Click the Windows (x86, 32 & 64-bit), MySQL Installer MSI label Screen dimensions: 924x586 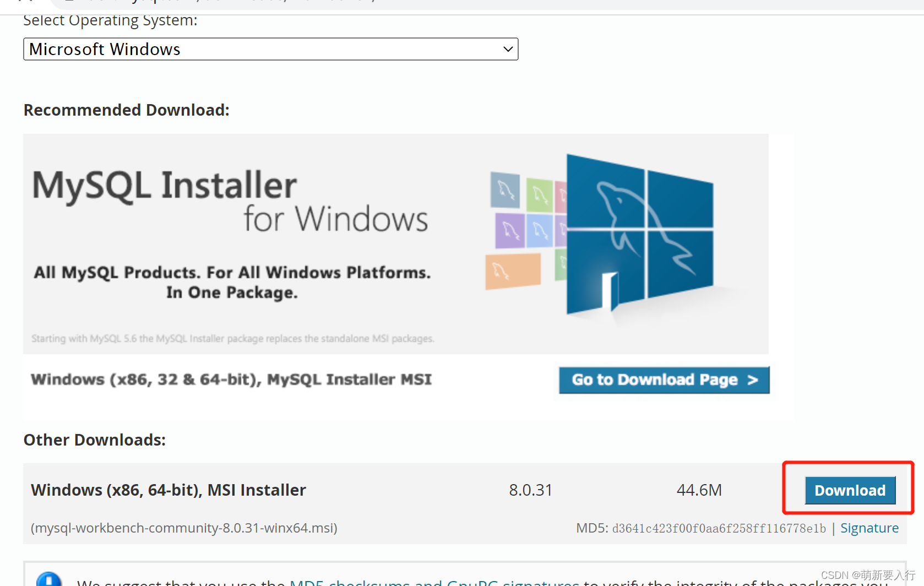point(231,379)
